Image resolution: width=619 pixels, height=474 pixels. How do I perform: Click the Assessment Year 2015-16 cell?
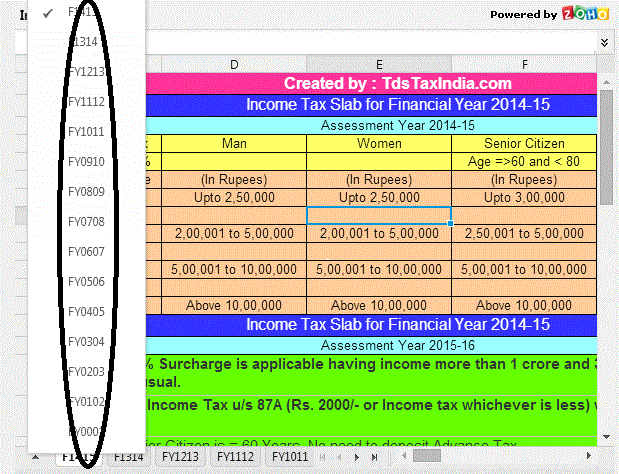pyautogui.click(x=371, y=345)
